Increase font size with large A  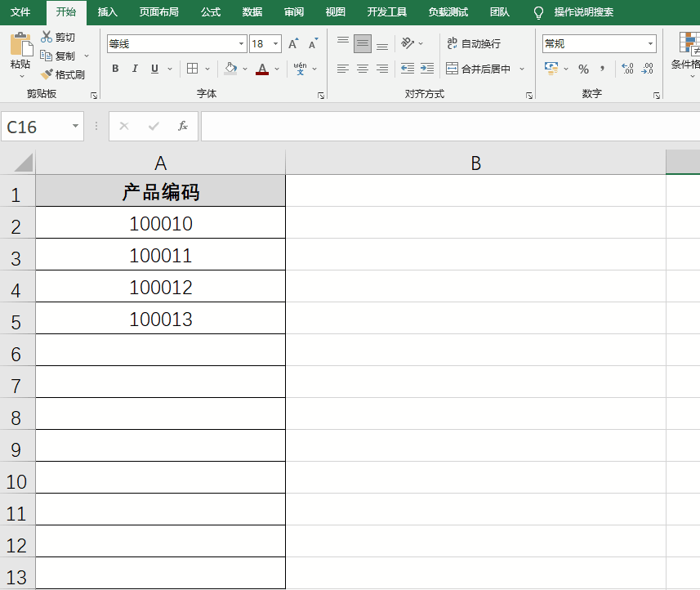(293, 44)
